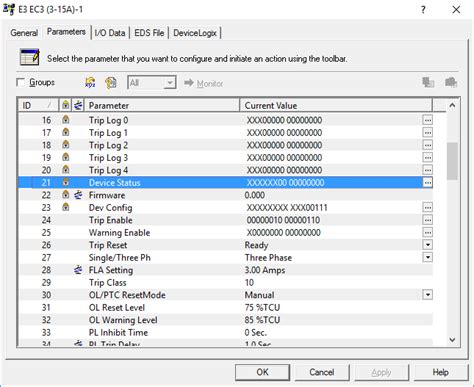Open ellipsis editor for Trip Log 4
Image resolution: width=474 pixels, height=387 pixels.
click(x=428, y=170)
